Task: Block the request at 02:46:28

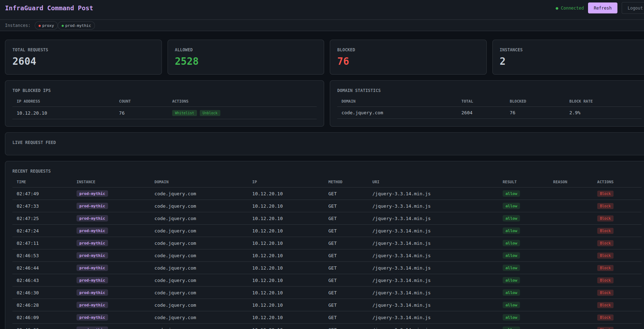Action: click(x=605, y=305)
